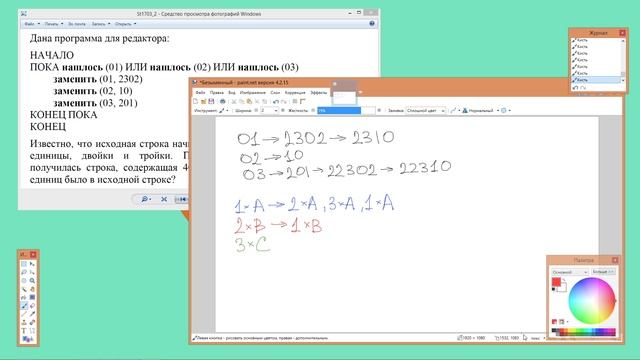640x360 pixels.
Task: Open Запись menu in Photo Viewer
Action: tap(100, 24)
